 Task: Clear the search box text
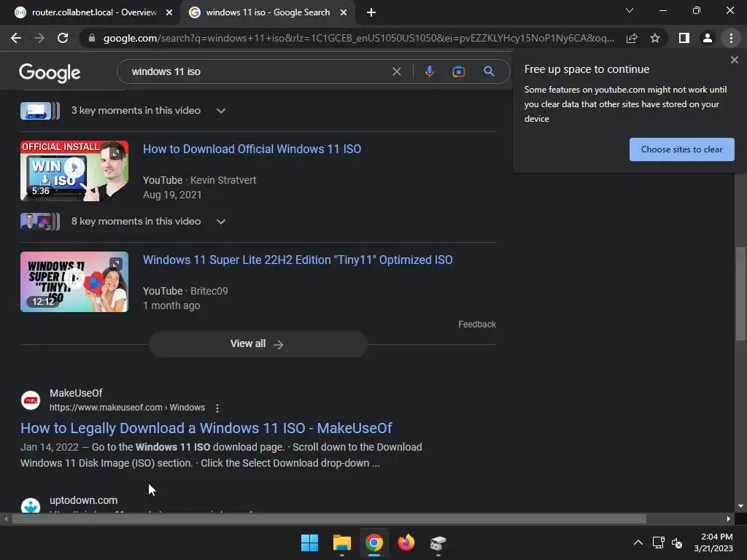pyautogui.click(x=396, y=71)
